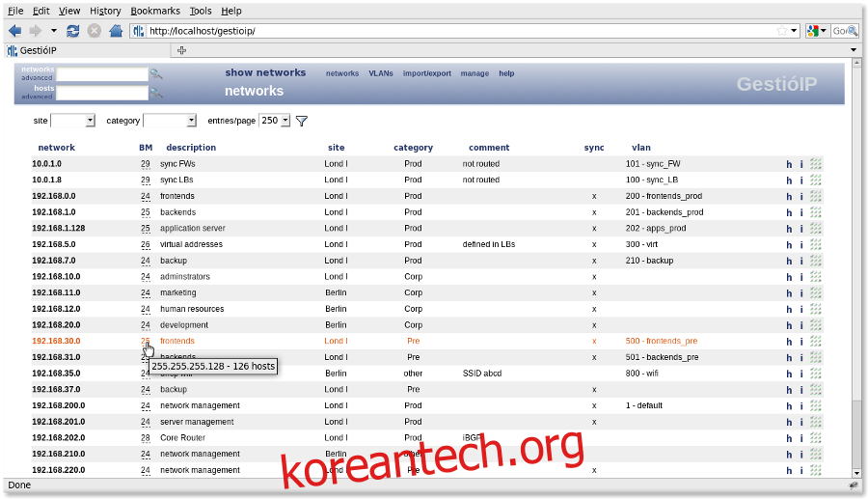The height and width of the screenshot is (499, 868).
Task: Focus the networks search input field
Action: [x=102, y=74]
